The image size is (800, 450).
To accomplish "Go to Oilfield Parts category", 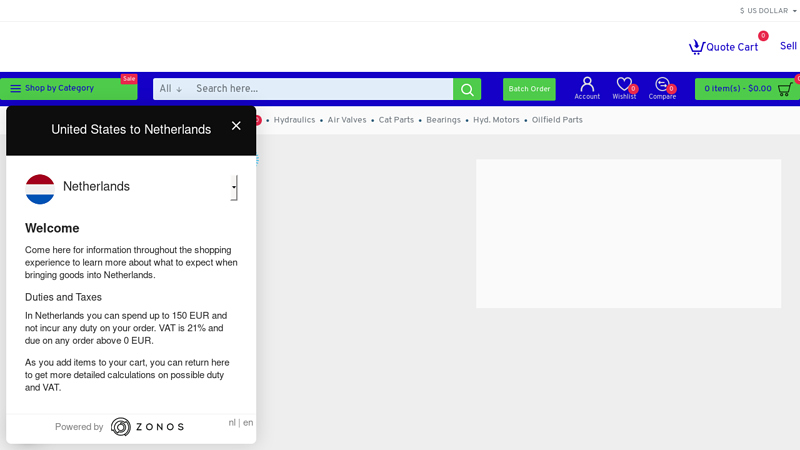I will [557, 120].
